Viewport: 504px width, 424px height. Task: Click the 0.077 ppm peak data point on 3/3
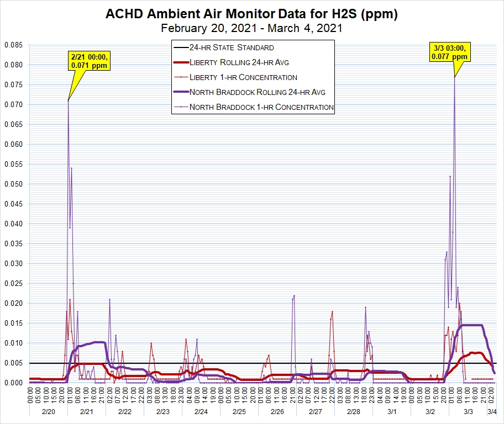click(x=455, y=77)
